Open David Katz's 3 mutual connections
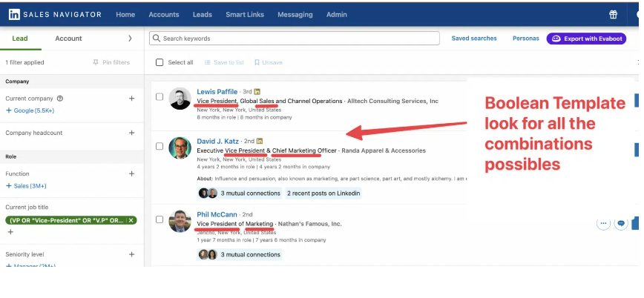644x298 pixels. click(x=240, y=193)
